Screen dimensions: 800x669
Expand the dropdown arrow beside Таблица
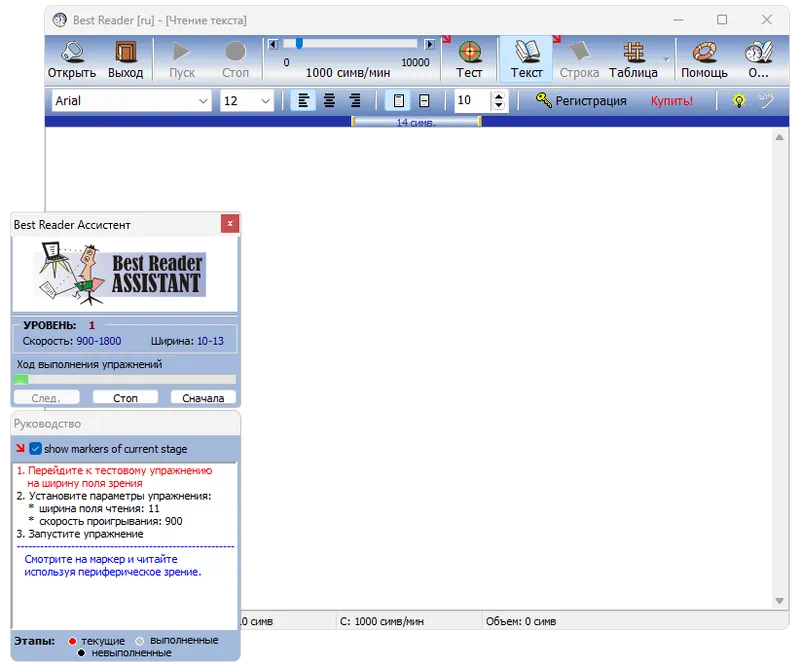tap(666, 59)
